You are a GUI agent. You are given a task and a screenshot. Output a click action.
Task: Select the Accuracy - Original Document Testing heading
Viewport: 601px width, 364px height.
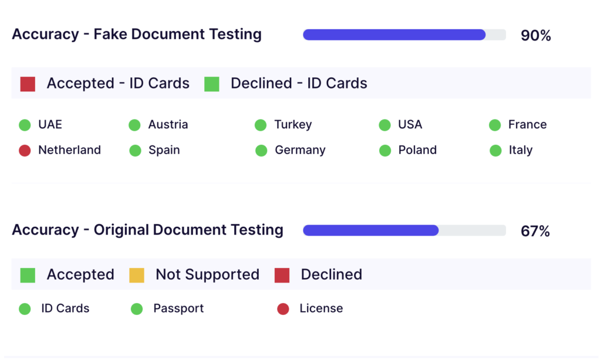pyautogui.click(x=147, y=230)
